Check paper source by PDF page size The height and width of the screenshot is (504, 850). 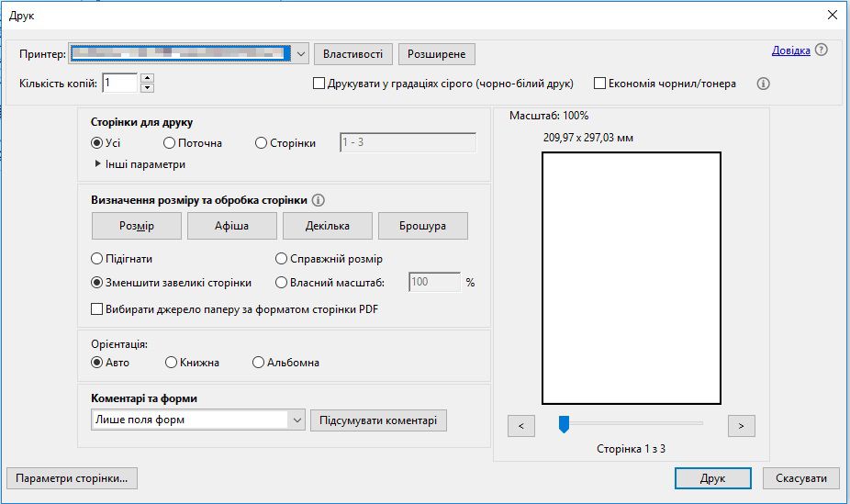click(96, 308)
